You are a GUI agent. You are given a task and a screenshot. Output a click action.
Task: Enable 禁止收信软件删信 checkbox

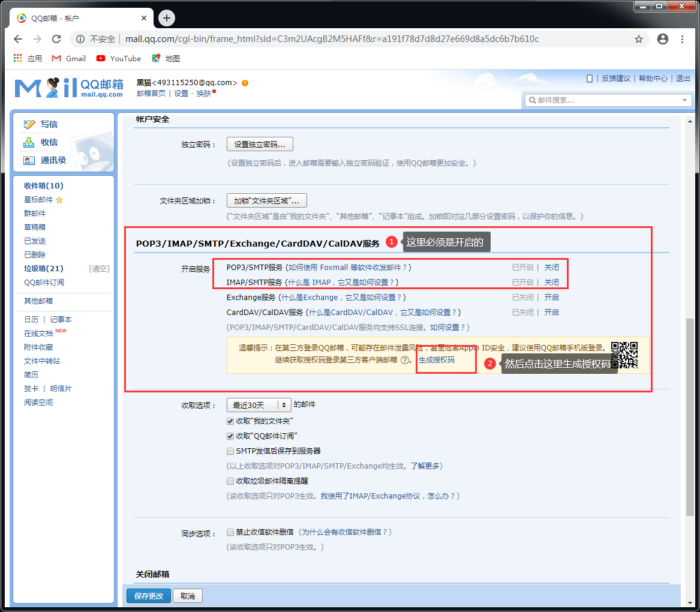[230, 532]
